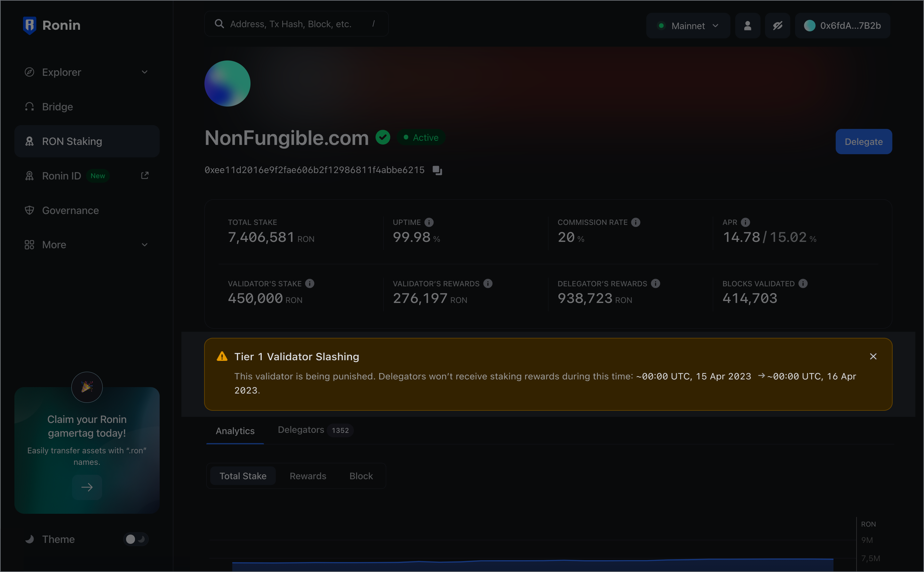
Task: Click the validator's gradient avatar
Action: tap(227, 83)
